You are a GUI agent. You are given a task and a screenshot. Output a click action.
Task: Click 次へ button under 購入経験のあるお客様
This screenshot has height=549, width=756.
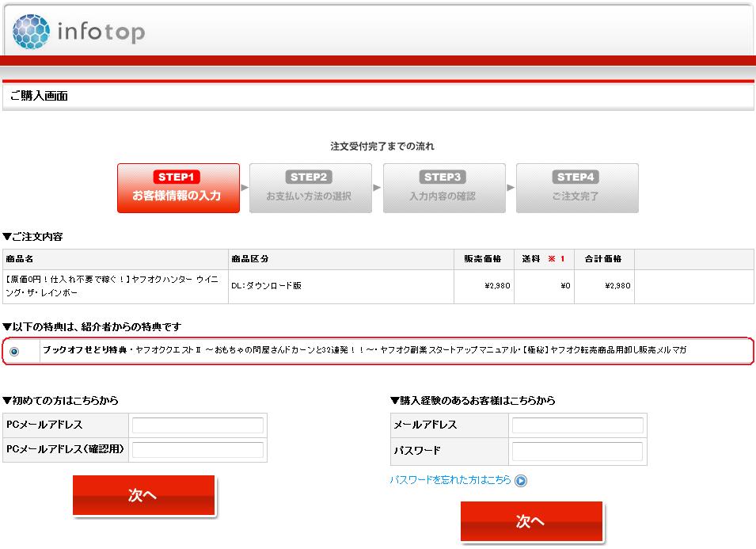pos(531,521)
